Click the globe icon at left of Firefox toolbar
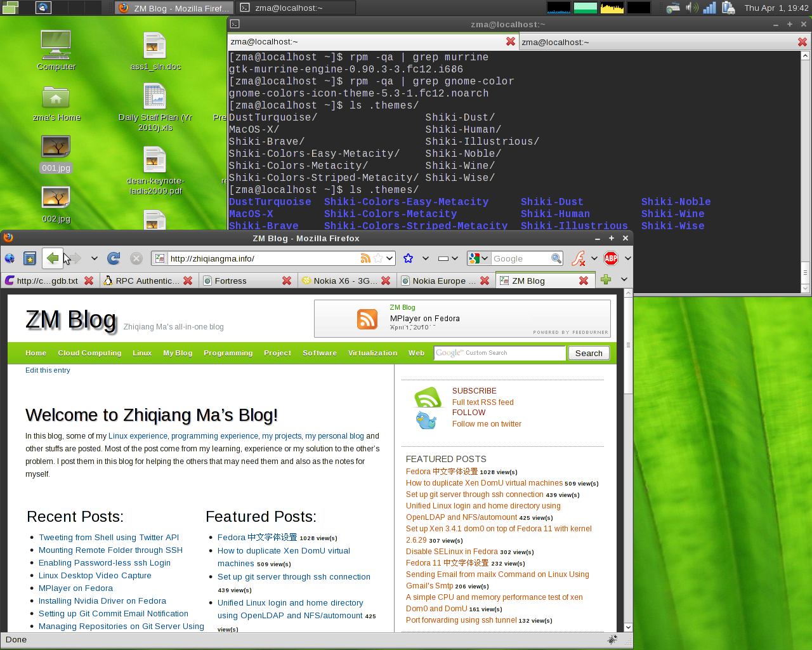The width and height of the screenshot is (812, 650). pyautogui.click(x=10, y=258)
